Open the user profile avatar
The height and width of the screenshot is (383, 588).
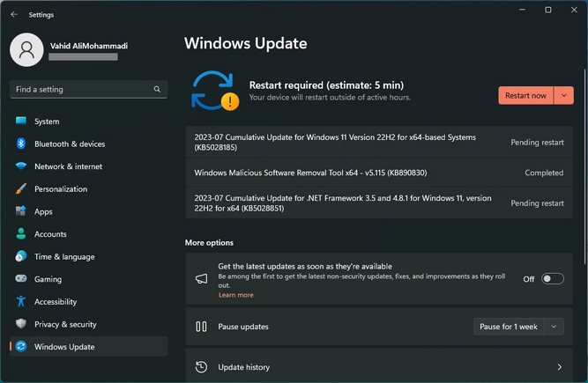(26, 50)
